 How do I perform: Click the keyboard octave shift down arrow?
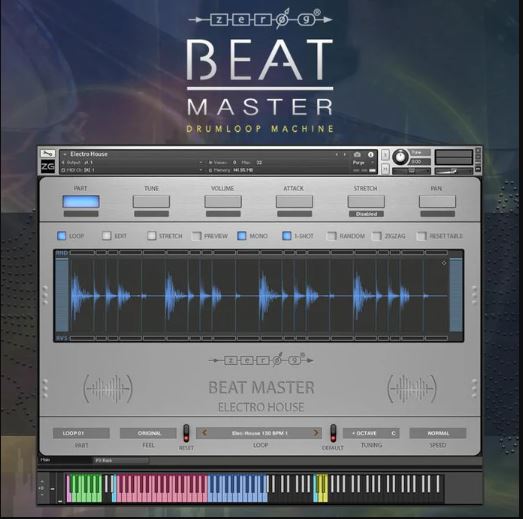click(42, 494)
